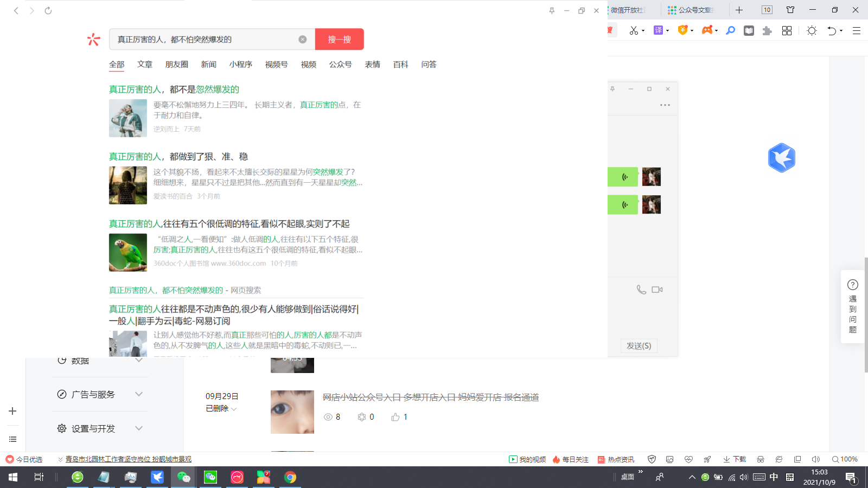Image resolution: width=868 pixels, height=488 pixels.
Task: Open the 青岛市北园林 news headline link
Action: [129, 459]
